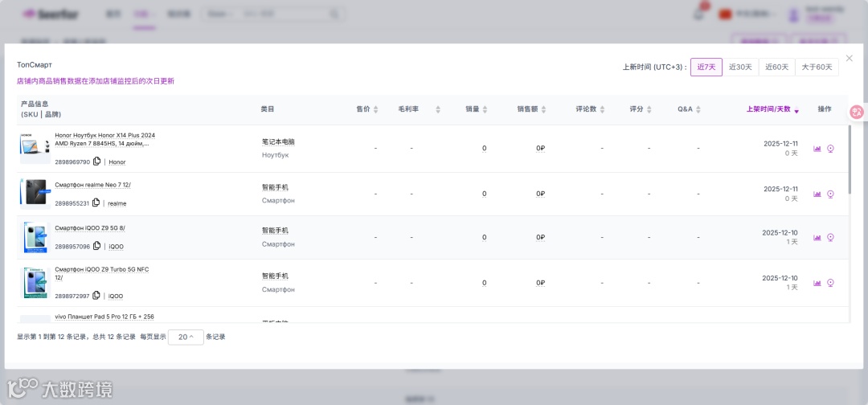Image resolution: width=868 pixels, height=405 pixels.
Task: Copy SKU 2898957096 using the copy icon
Action: coord(97,246)
